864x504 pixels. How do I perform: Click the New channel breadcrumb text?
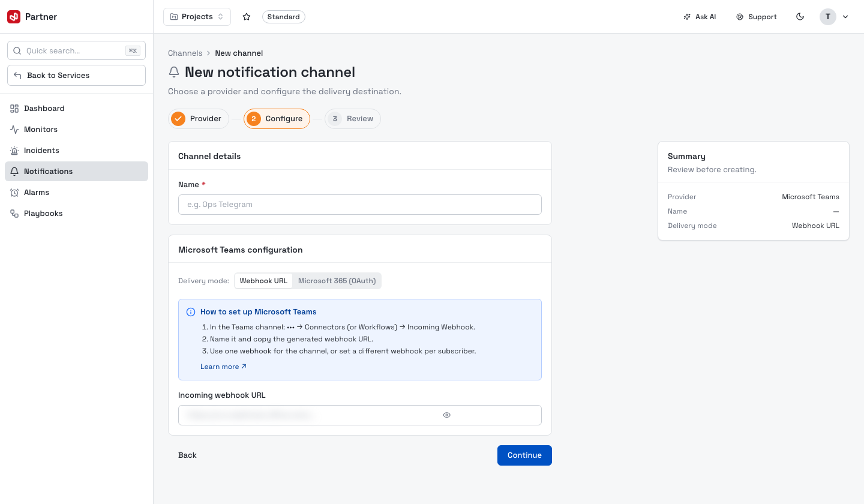(239, 53)
